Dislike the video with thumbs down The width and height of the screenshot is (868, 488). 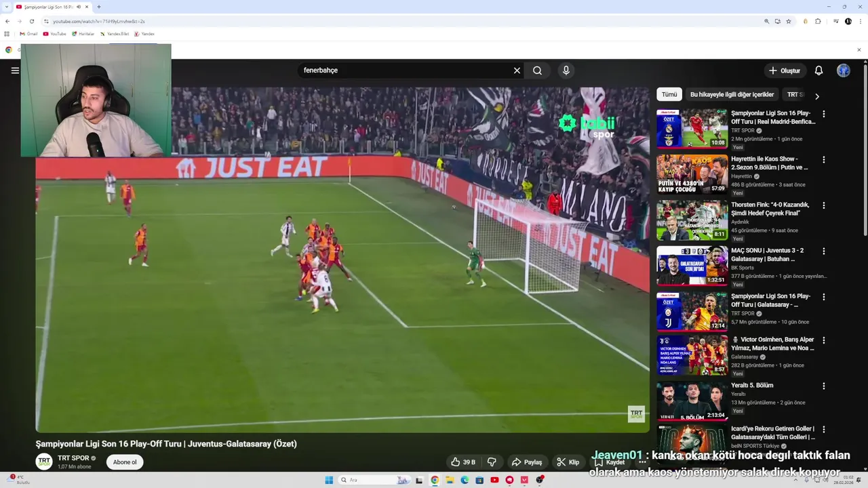click(492, 462)
